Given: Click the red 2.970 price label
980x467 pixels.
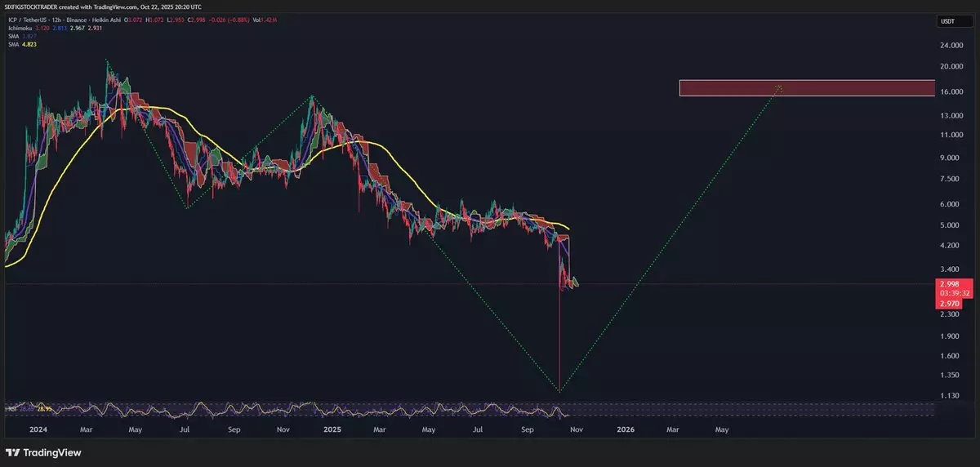Looking at the screenshot, I should pyautogui.click(x=948, y=303).
